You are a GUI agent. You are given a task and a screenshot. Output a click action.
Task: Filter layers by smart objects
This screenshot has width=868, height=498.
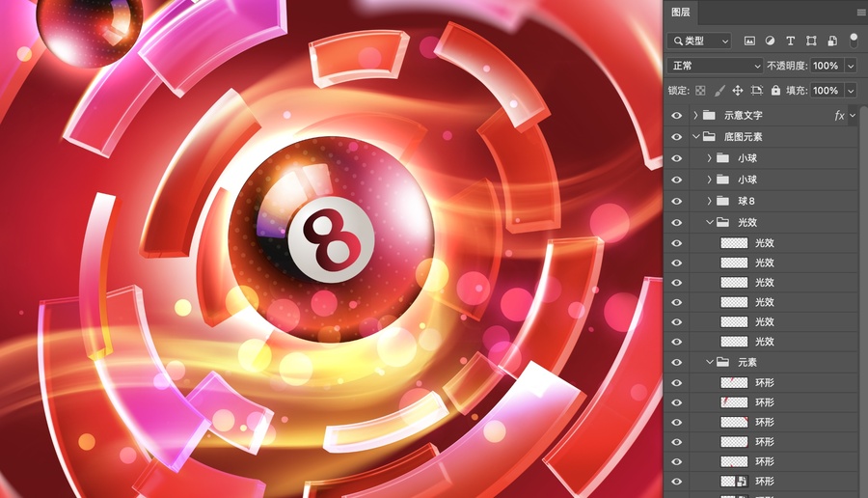pos(832,41)
